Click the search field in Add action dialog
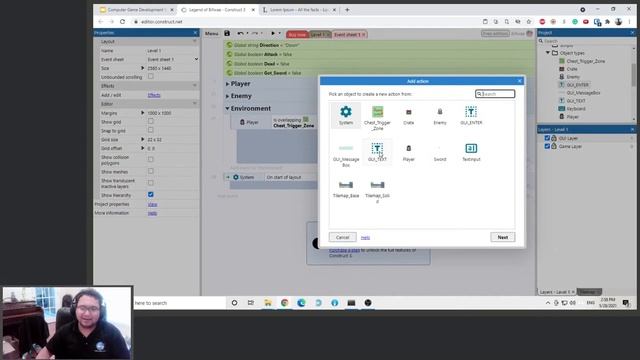The height and width of the screenshot is (360, 640). pos(495,94)
